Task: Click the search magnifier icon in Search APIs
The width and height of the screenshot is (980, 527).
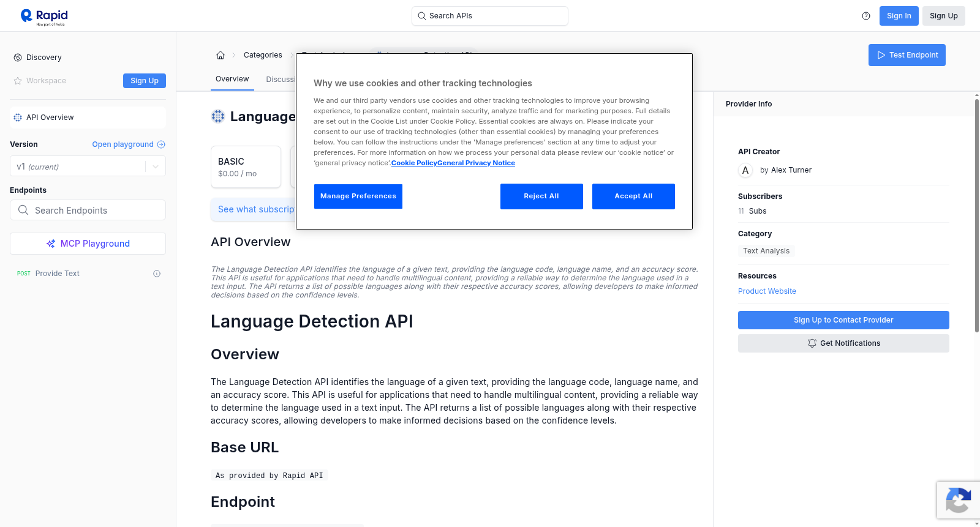Action: [x=421, y=16]
